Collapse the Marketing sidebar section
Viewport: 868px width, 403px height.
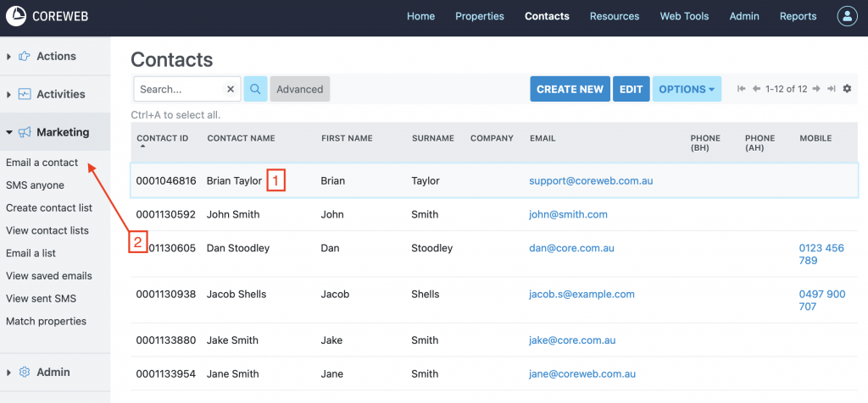pyautogui.click(x=62, y=132)
